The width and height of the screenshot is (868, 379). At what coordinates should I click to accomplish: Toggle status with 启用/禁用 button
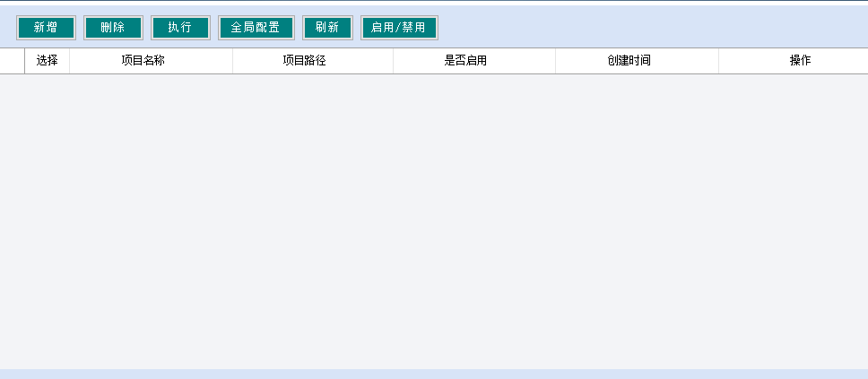pyautogui.click(x=399, y=28)
